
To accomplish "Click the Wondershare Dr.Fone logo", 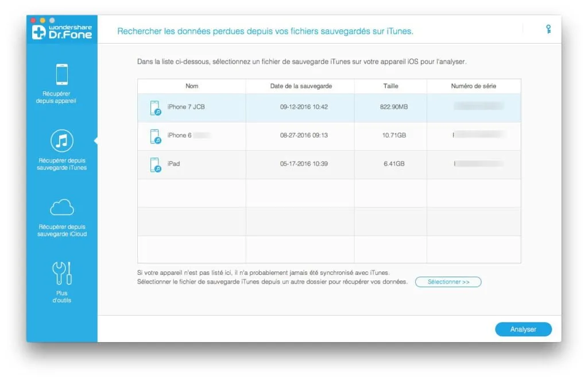I will point(62,32).
